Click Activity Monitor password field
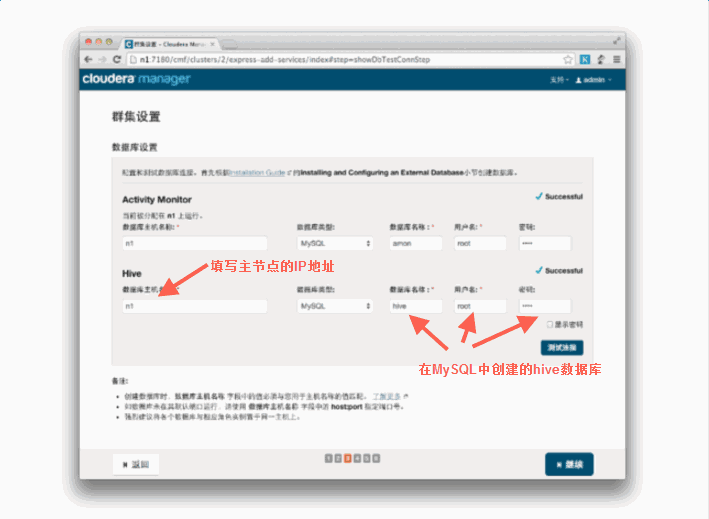Image resolution: width=709 pixels, height=519 pixels. (545, 243)
